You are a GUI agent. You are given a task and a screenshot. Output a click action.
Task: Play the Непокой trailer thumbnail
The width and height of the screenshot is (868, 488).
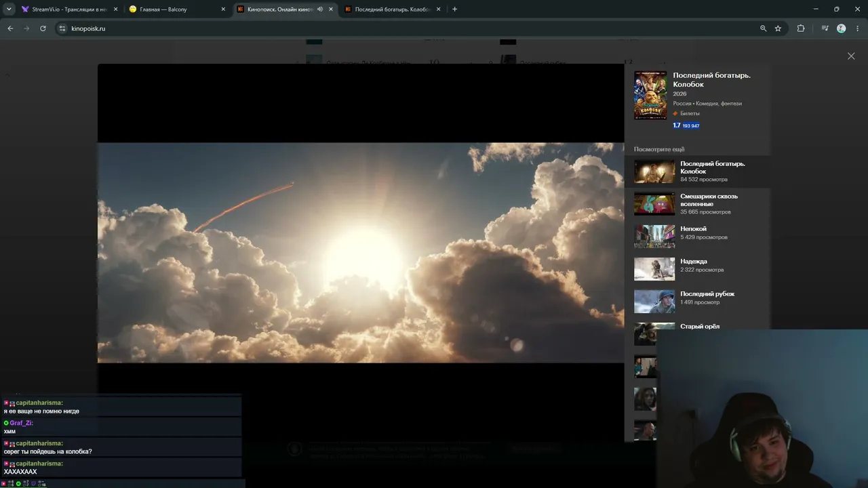(654, 237)
